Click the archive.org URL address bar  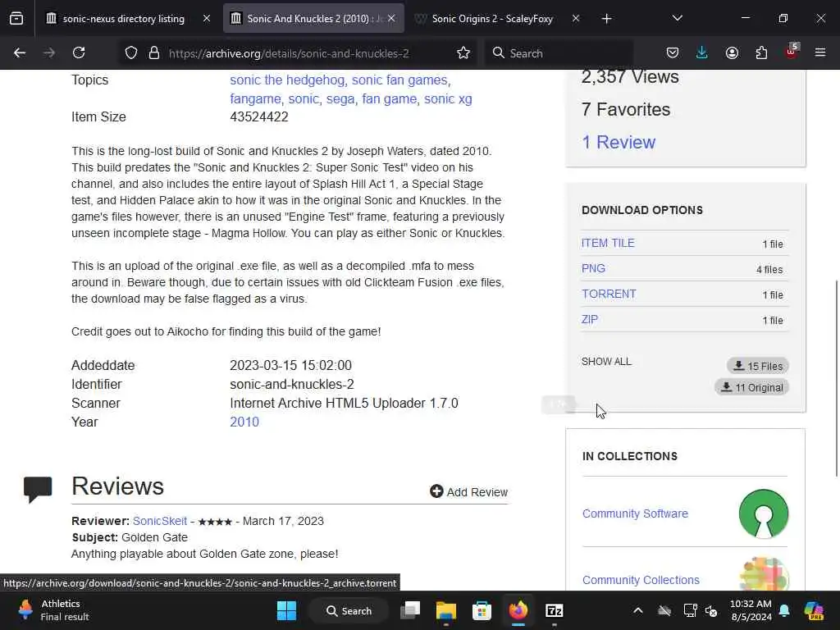point(288,53)
